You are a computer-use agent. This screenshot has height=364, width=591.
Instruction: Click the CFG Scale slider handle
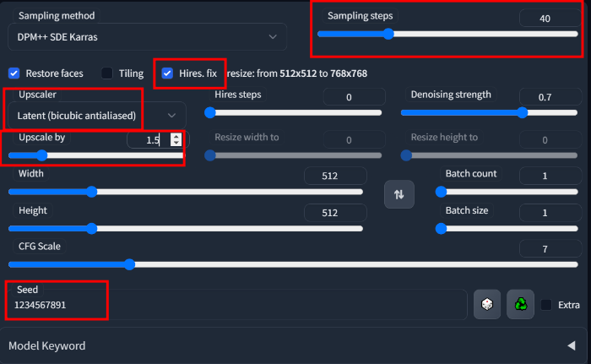(130, 264)
